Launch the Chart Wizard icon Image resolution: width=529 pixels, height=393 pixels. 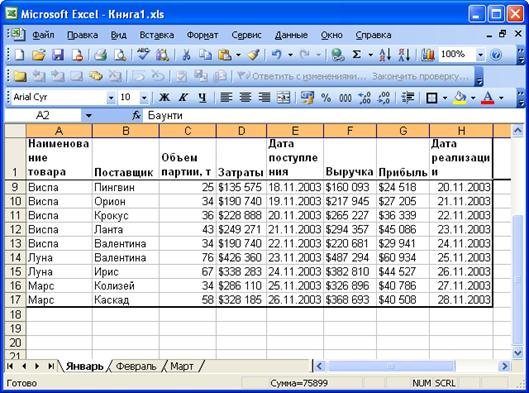click(x=427, y=54)
